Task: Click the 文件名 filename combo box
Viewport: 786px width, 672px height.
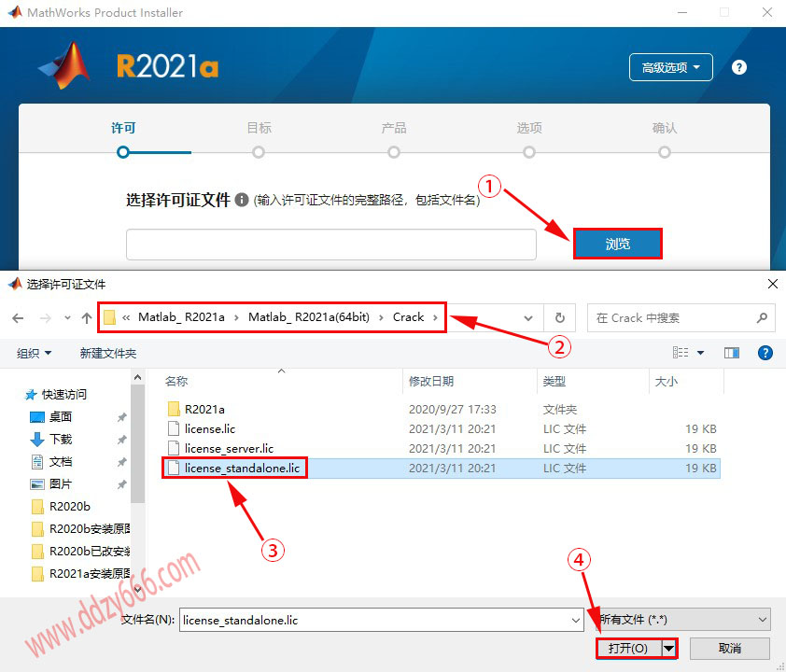Action: point(382,620)
